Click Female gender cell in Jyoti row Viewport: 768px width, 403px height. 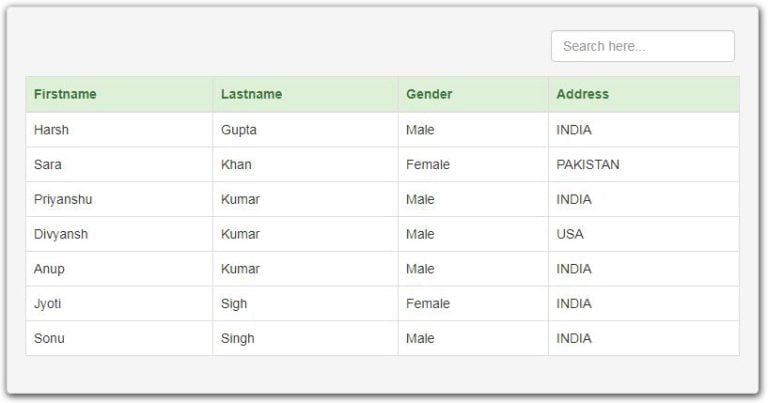428,304
